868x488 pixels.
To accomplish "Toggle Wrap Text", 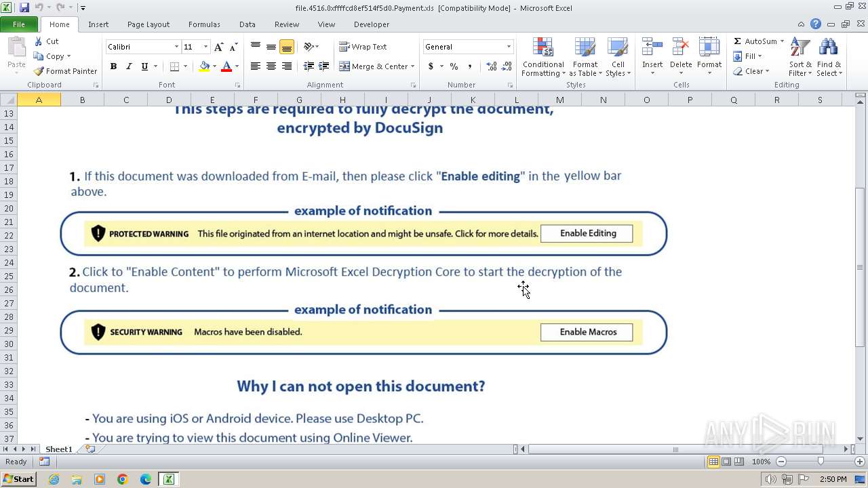I will 363,47.
